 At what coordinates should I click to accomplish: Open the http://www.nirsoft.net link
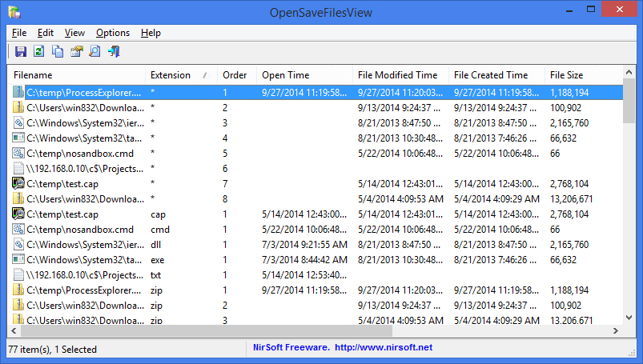[x=384, y=347]
